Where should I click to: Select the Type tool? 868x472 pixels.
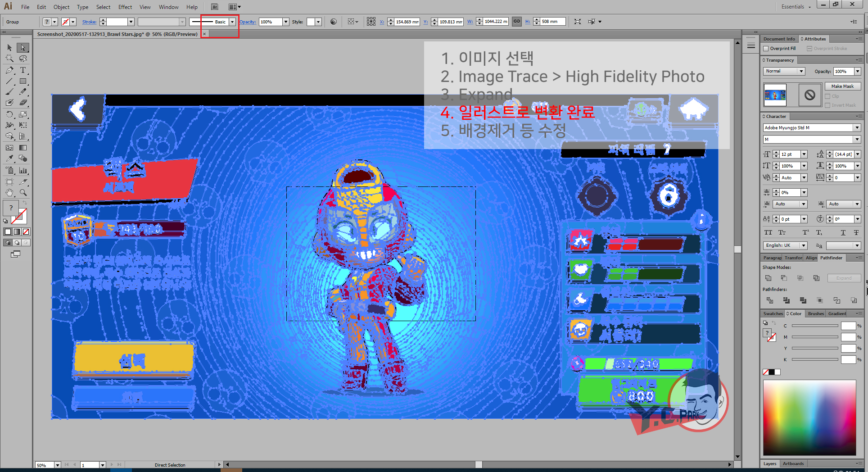tap(23, 70)
